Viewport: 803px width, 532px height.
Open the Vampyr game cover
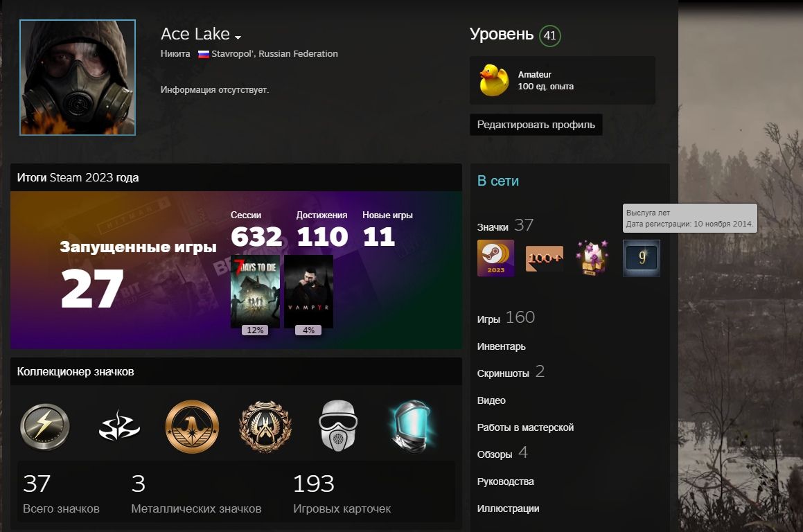click(x=308, y=292)
